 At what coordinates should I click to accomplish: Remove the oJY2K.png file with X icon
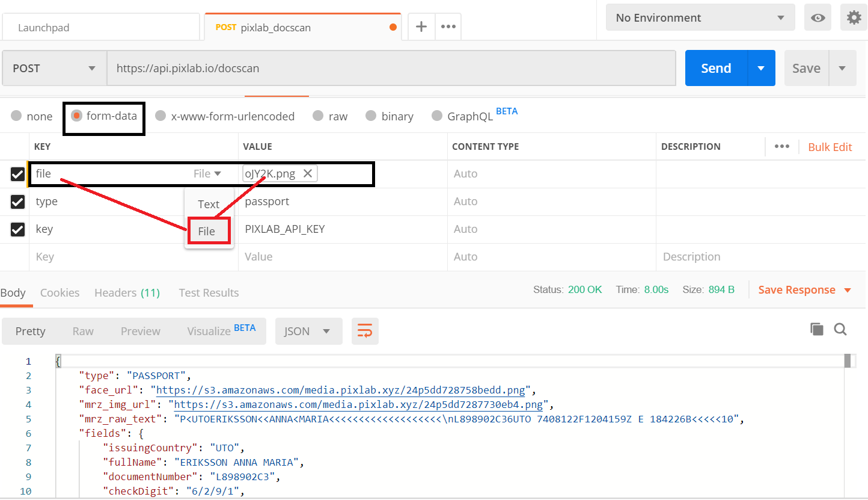tap(307, 174)
